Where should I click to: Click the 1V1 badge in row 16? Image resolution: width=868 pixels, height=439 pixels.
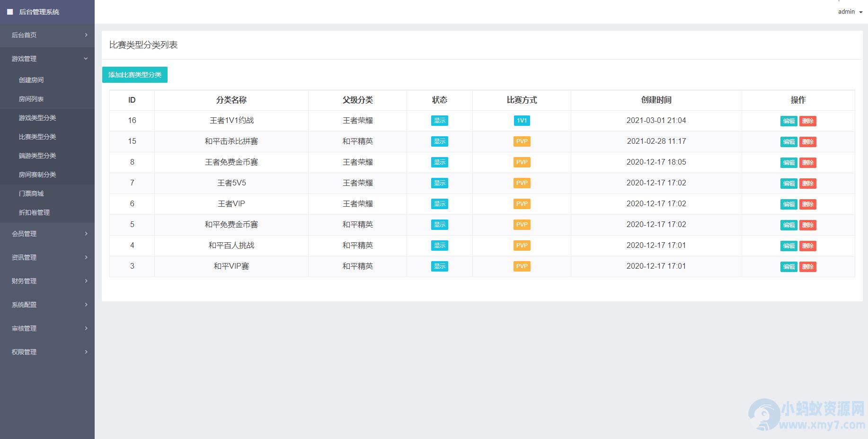(522, 121)
